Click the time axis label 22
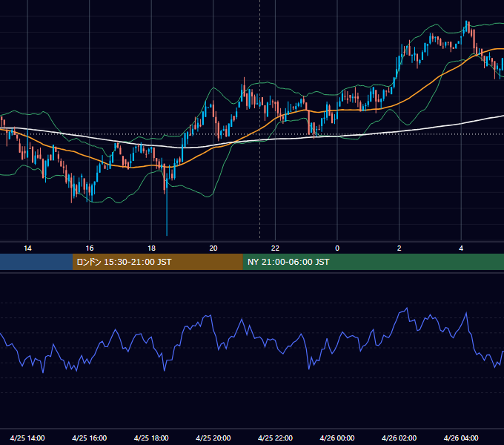The image size is (504, 445). 275,248
